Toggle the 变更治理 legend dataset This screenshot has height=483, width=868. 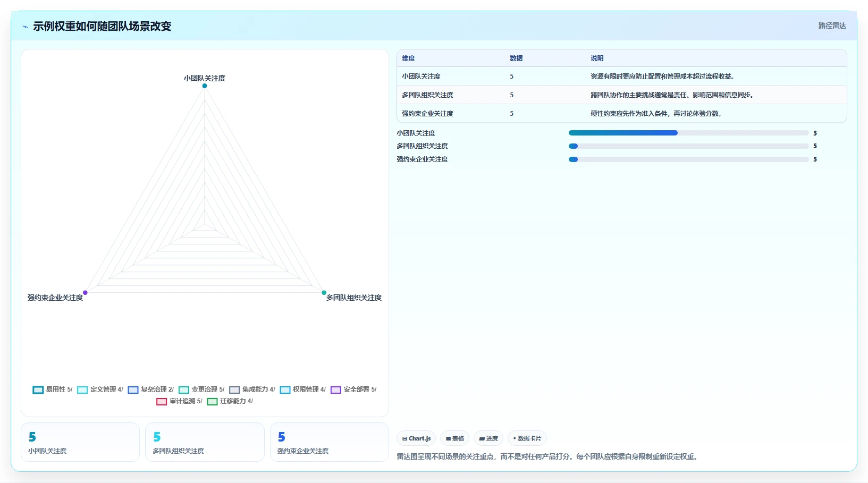tap(201, 389)
